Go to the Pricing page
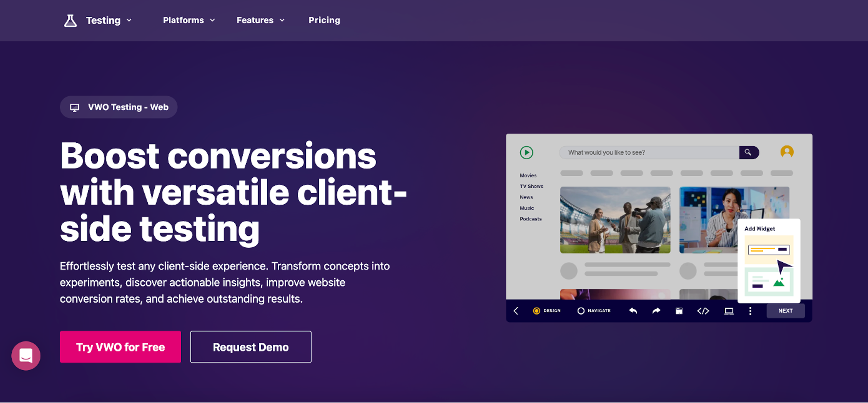Screen dimensions: 868x403 324,20
